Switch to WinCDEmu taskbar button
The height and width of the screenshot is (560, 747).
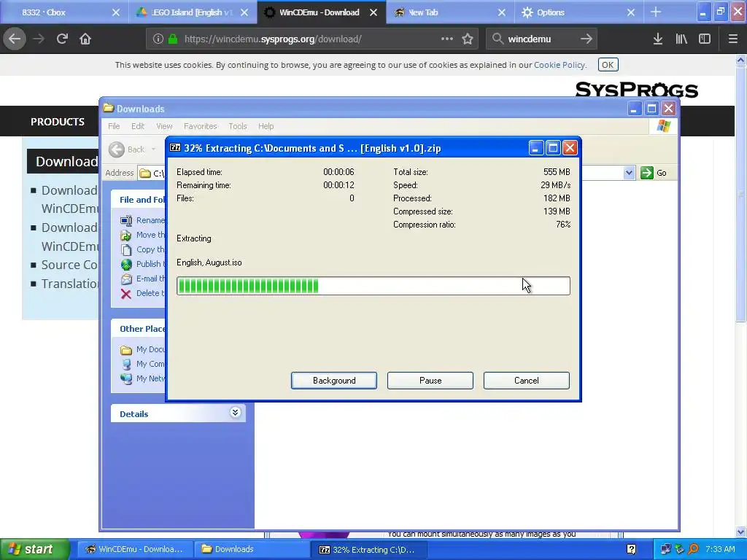click(x=135, y=550)
